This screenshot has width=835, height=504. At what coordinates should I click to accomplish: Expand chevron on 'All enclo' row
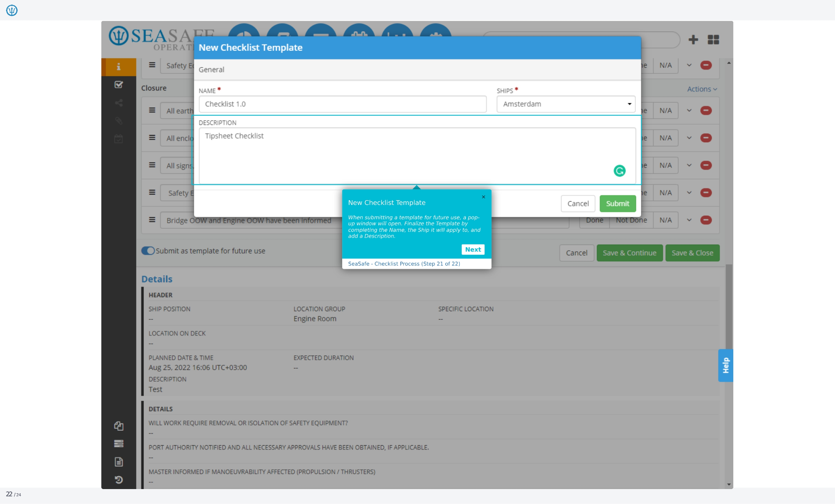click(x=689, y=138)
